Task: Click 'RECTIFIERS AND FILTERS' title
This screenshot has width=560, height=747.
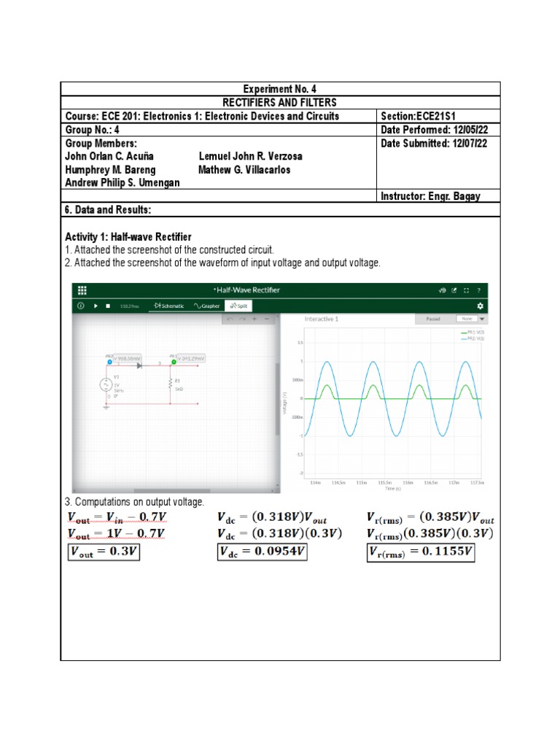Action: coord(279,102)
